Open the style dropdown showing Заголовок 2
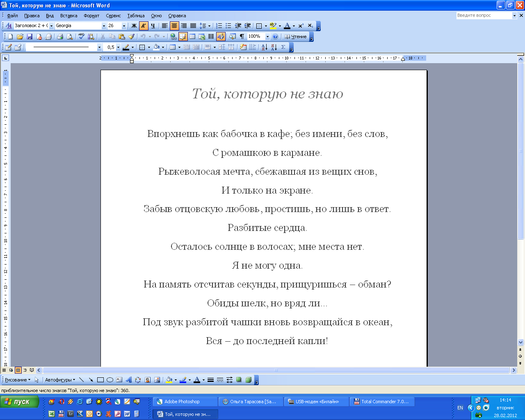The width and height of the screenshot is (525, 420). 51,26
